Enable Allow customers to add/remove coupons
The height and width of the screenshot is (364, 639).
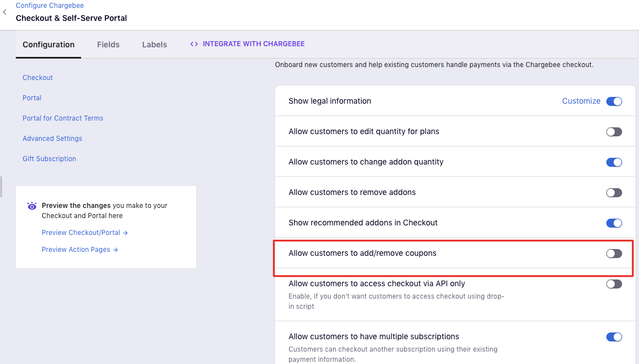tap(614, 254)
